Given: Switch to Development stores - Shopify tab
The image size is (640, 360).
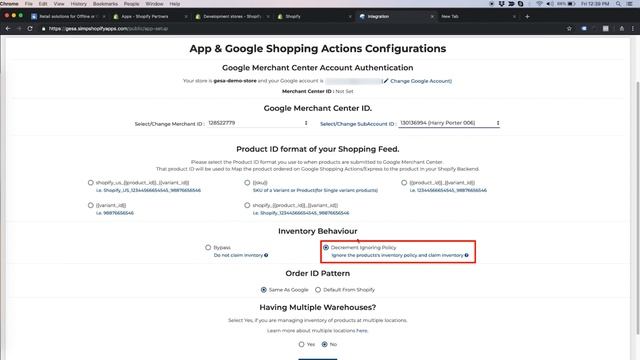Looking at the screenshot, I should [x=232, y=17].
